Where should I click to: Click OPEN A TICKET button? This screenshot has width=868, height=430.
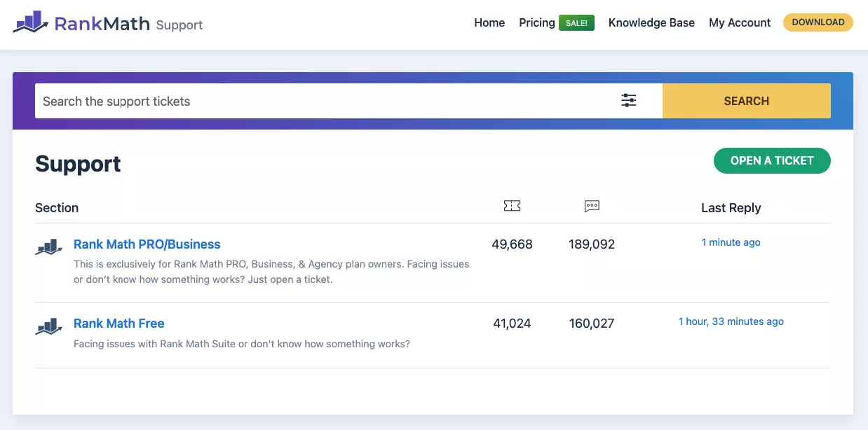click(771, 160)
